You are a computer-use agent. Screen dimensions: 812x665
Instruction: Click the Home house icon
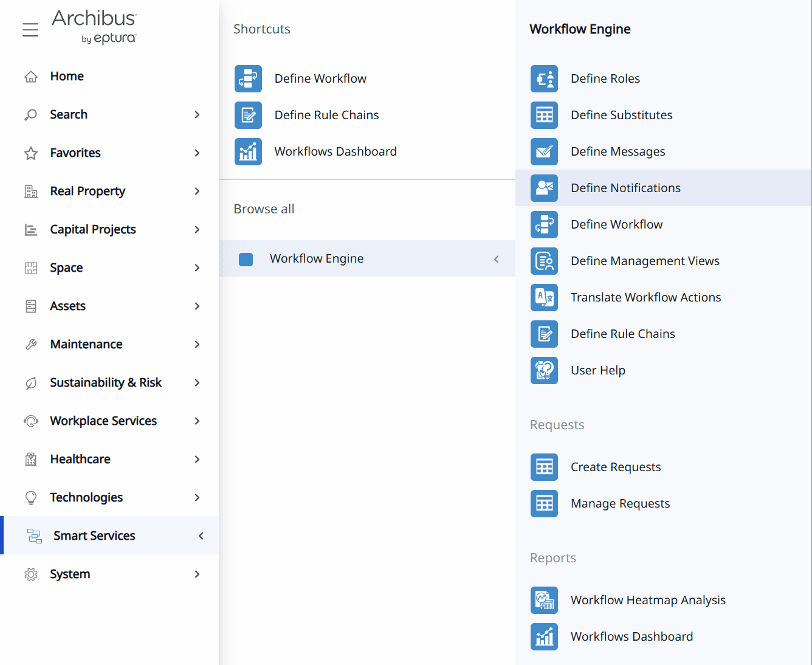[x=31, y=77]
